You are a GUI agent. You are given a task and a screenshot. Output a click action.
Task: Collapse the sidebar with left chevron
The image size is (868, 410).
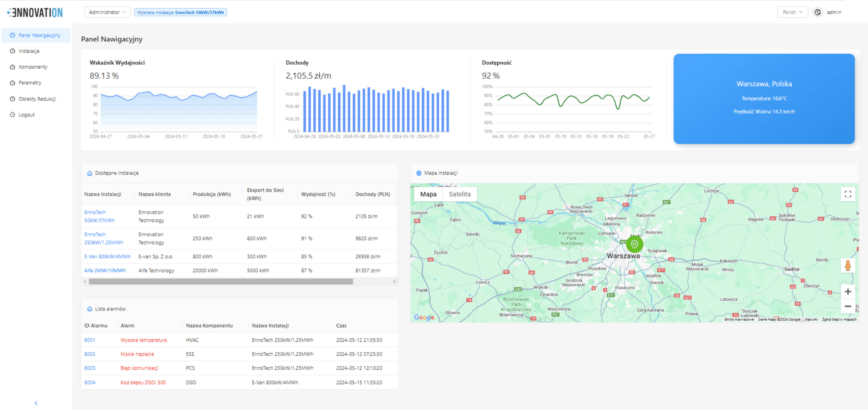[x=36, y=403]
